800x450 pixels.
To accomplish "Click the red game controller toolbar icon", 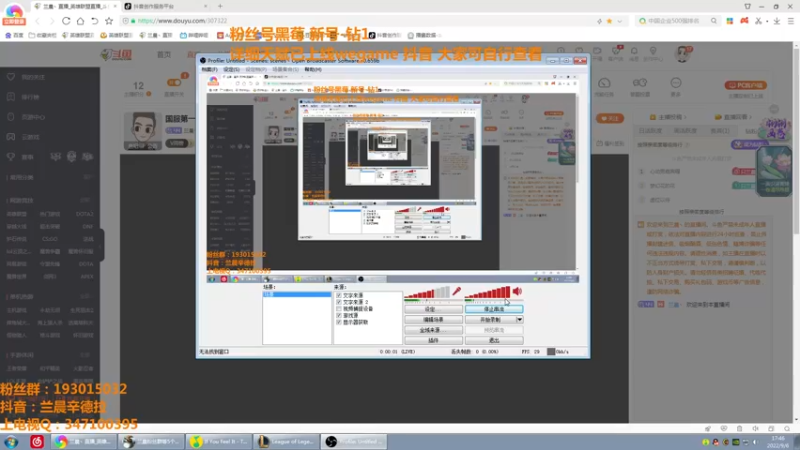I will pos(744,21).
